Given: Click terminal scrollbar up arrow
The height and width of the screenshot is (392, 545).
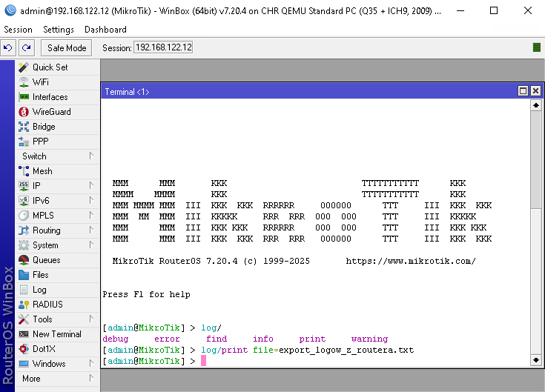Looking at the screenshot, I should [x=536, y=105].
